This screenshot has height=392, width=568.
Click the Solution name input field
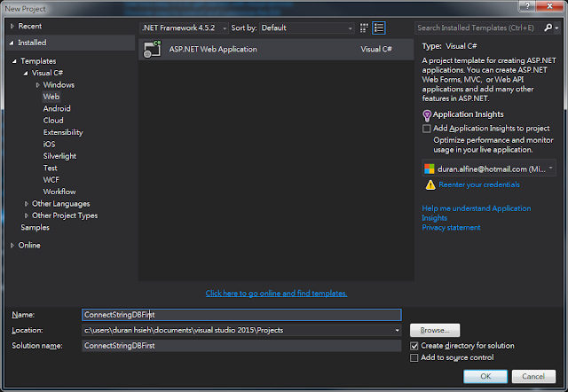coord(241,346)
